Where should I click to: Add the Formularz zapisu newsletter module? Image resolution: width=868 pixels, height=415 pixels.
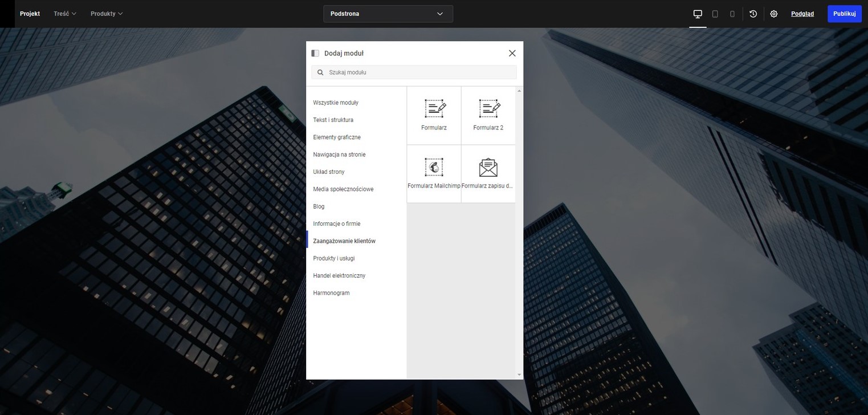pyautogui.click(x=488, y=174)
